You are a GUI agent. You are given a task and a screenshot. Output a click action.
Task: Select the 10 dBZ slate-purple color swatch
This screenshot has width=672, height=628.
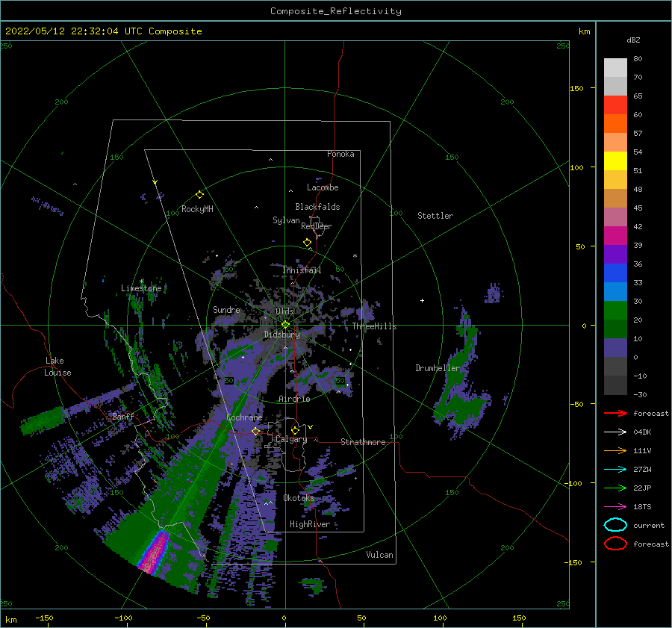click(x=615, y=348)
